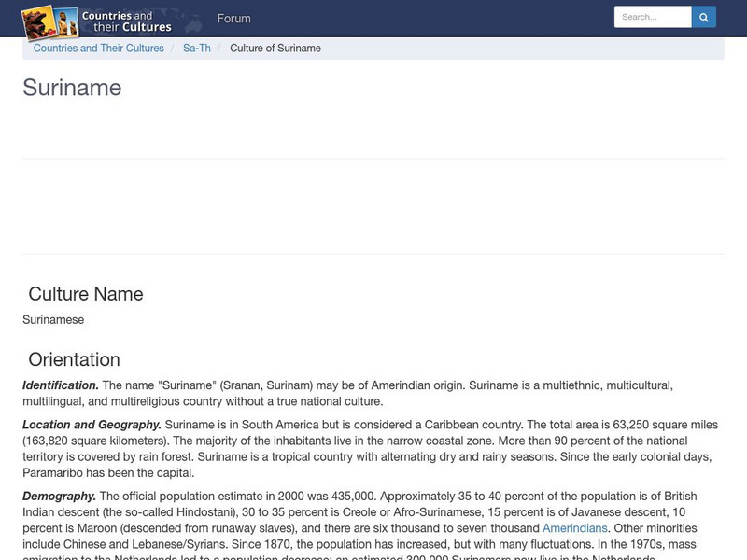Click the word Surinamese under Culture Name
This screenshot has width=747, height=560.
(x=53, y=319)
